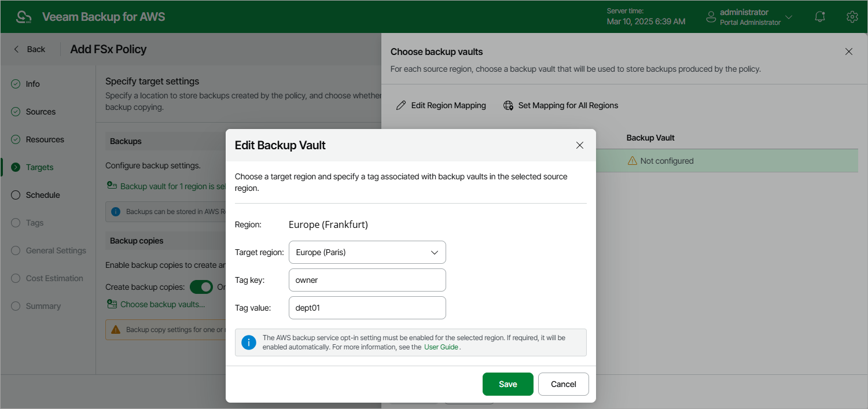Click the Tag value input field
Image resolution: width=868 pixels, height=409 pixels.
367,308
